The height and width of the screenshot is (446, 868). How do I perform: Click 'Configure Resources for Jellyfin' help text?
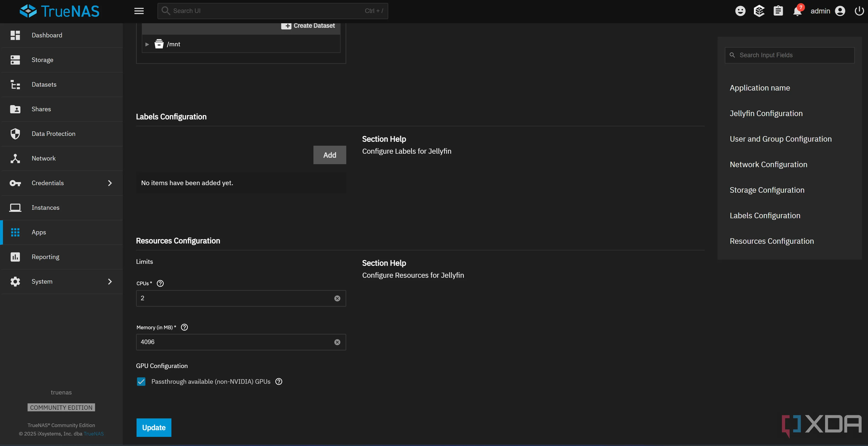tap(413, 275)
